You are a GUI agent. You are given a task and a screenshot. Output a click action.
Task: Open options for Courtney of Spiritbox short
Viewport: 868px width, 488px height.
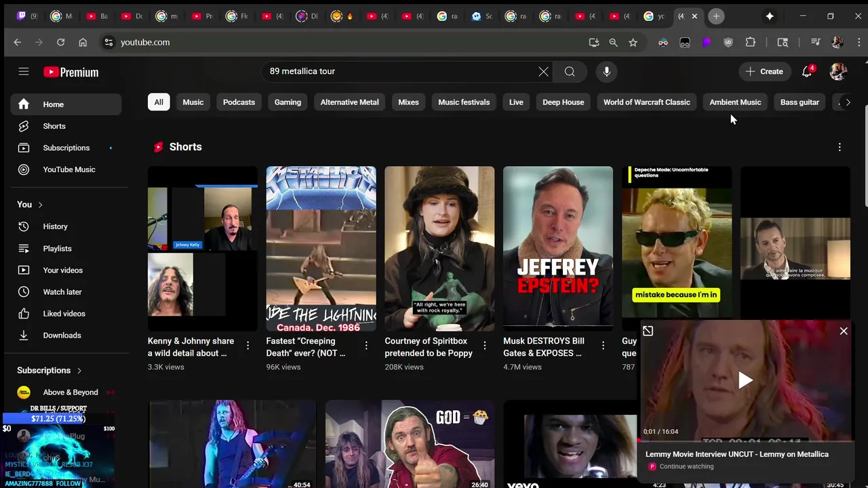[x=484, y=346]
